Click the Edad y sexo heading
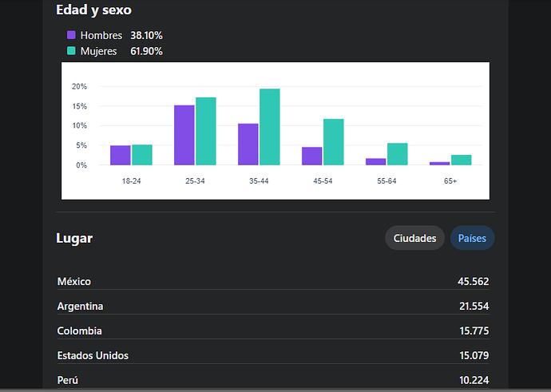Image resolution: width=551 pixels, height=392 pixels. pyautogui.click(x=94, y=10)
